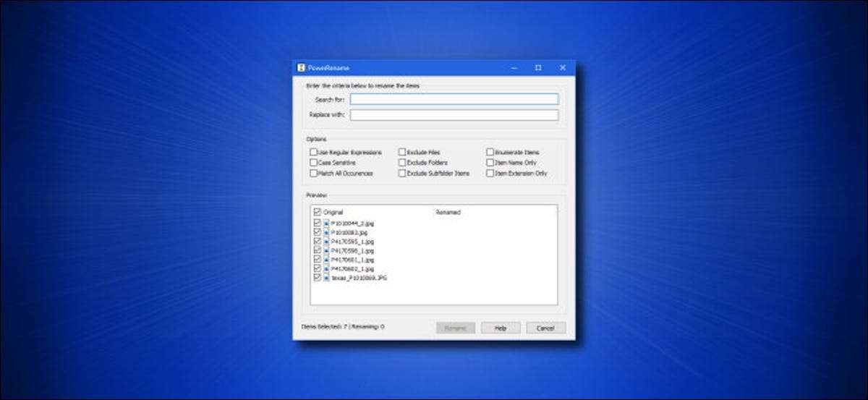Screen dimensions: 868x400
Task: Select file name P4170601_1.jpg
Action: coord(352,259)
